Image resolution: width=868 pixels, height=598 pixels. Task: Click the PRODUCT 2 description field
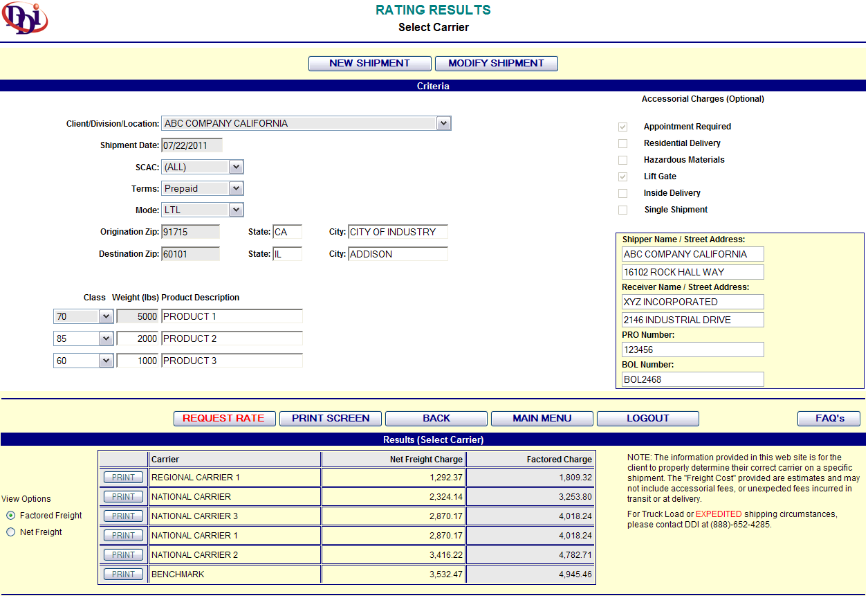[x=232, y=338]
